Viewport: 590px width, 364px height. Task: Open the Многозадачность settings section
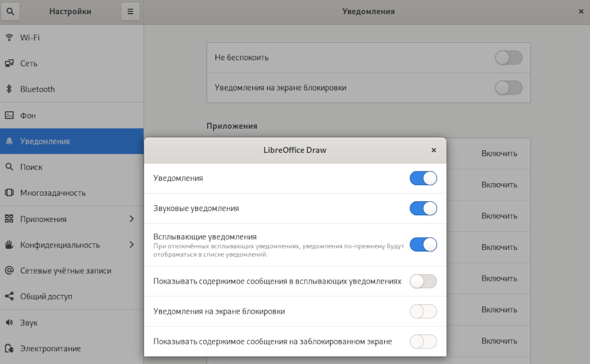[x=53, y=193]
